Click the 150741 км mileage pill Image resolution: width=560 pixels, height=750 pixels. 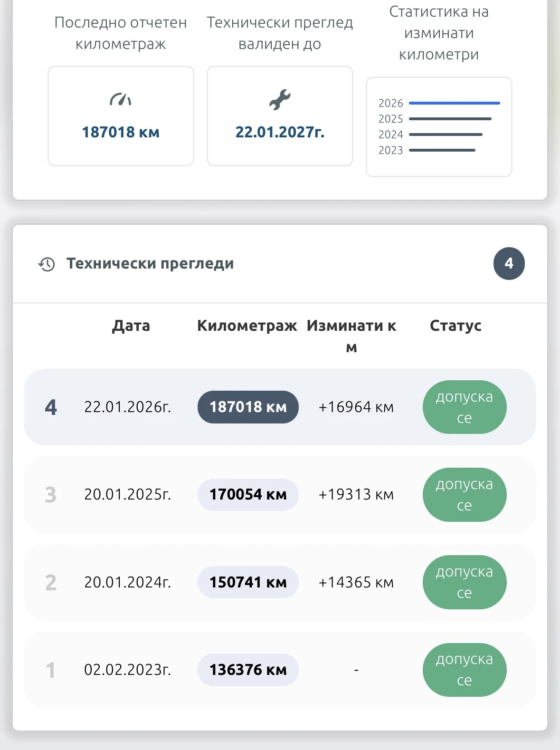(248, 582)
